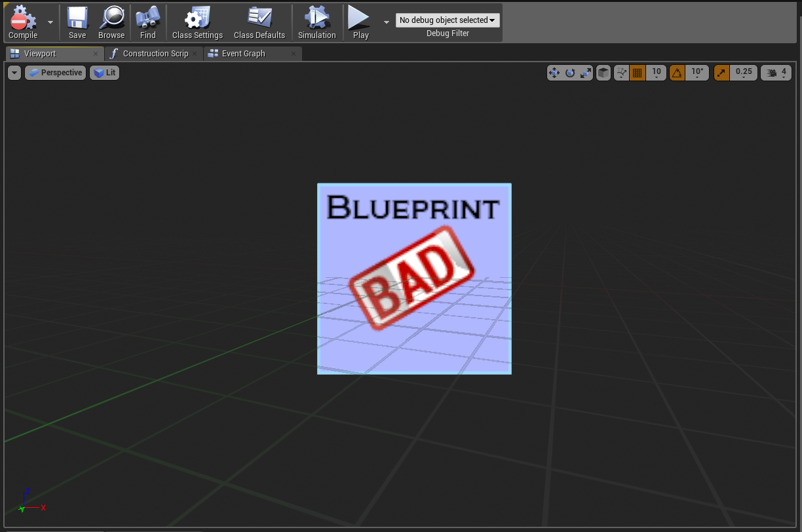This screenshot has height=532, width=802.
Task: Open Class Settings
Action: (197, 23)
